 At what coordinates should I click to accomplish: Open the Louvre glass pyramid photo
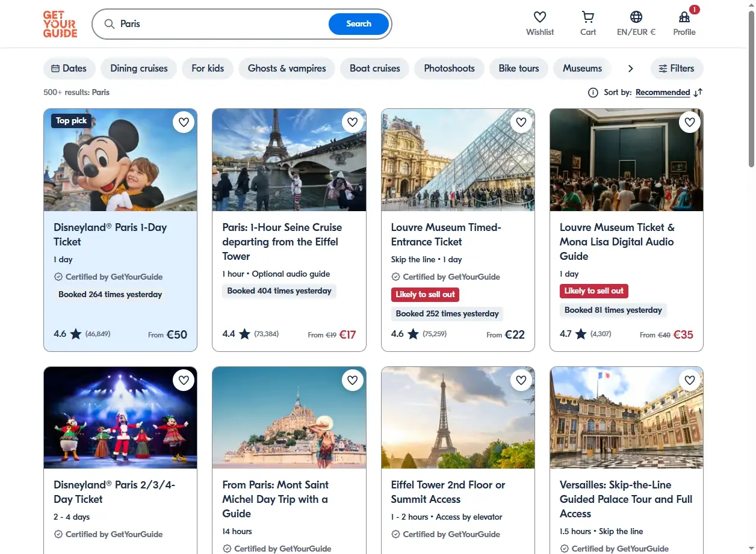(458, 160)
